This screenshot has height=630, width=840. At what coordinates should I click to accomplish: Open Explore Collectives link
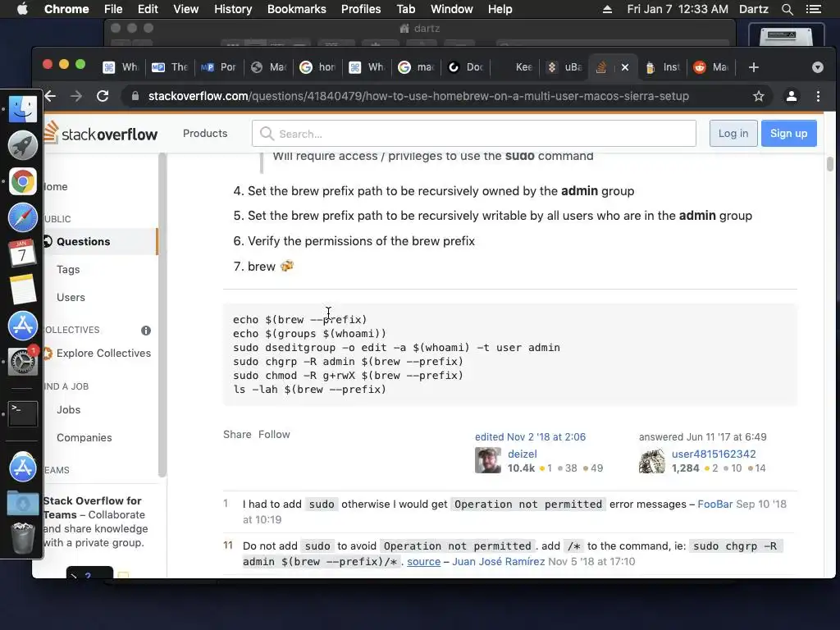pyautogui.click(x=103, y=353)
